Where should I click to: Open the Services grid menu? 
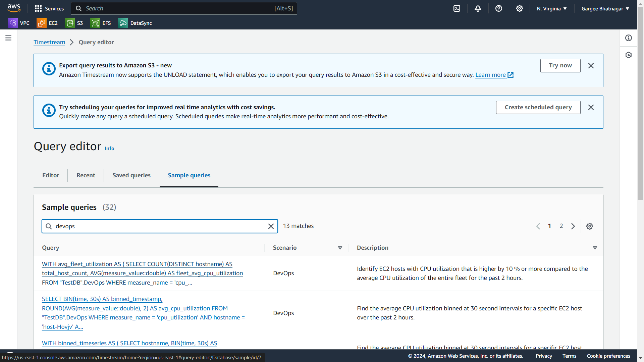click(x=49, y=8)
